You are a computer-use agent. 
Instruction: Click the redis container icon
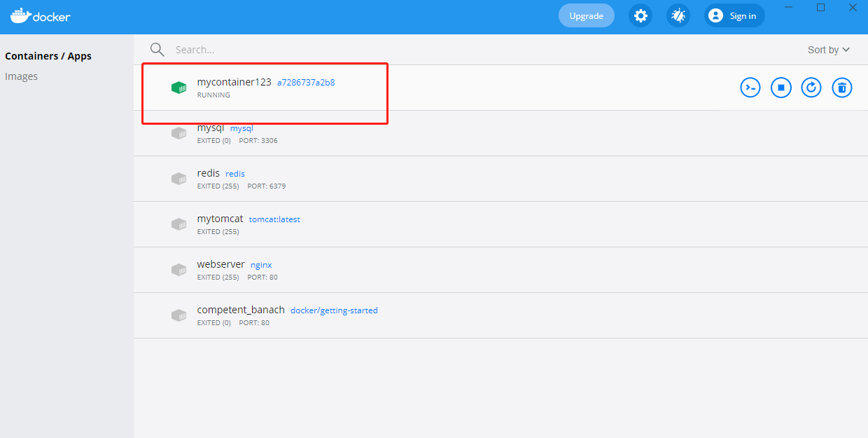(x=179, y=179)
